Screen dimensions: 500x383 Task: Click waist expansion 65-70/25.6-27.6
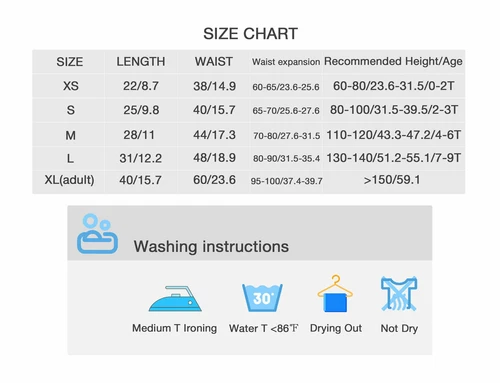[286, 111]
